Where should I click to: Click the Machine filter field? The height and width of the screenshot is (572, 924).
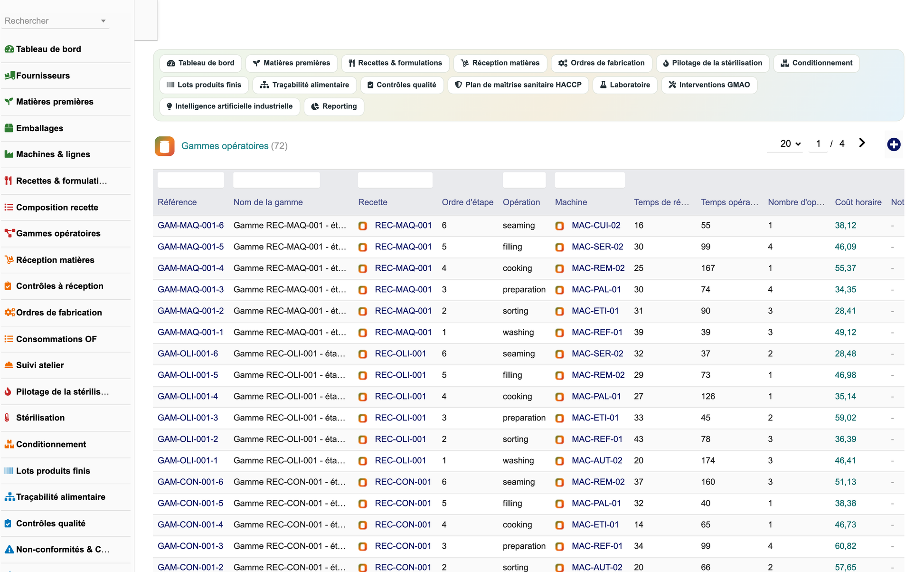[590, 180]
